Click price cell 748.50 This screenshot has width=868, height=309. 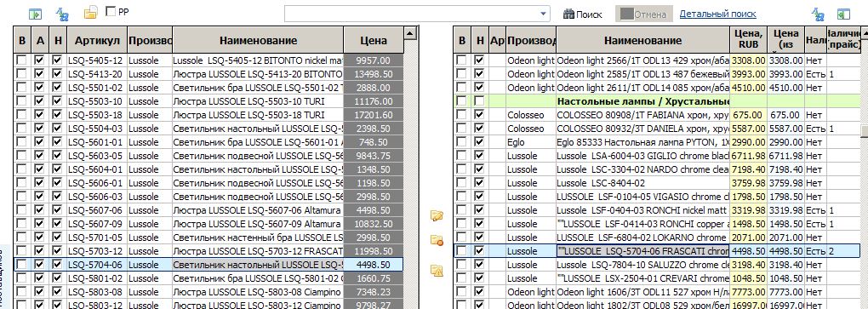click(x=374, y=142)
